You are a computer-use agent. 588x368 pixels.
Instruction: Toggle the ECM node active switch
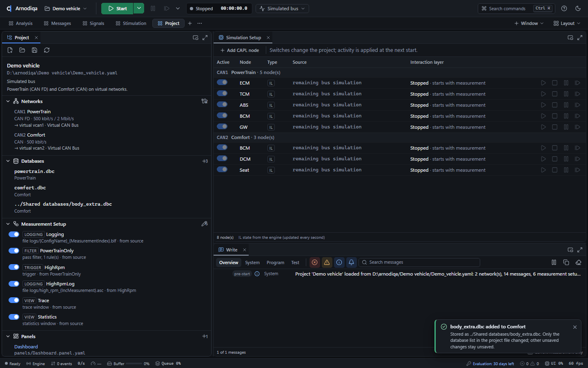tap(222, 82)
